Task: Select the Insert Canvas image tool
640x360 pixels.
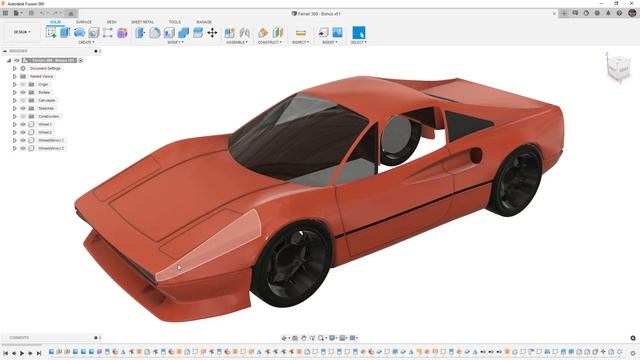Action: click(x=338, y=33)
